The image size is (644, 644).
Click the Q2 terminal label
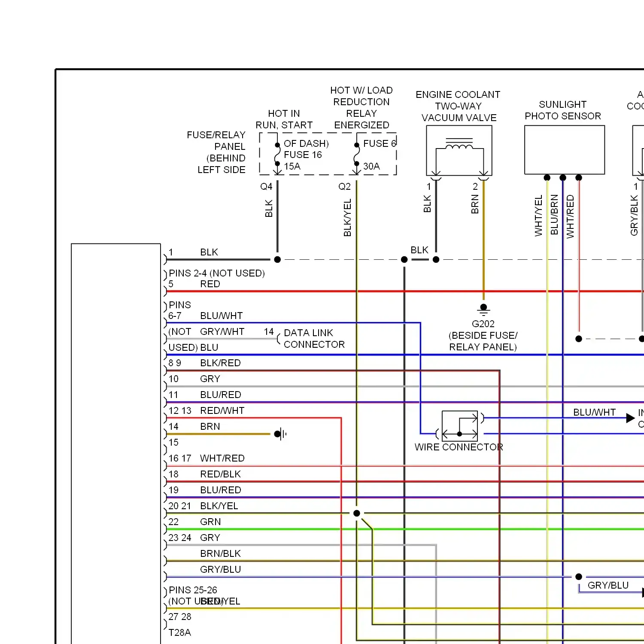[x=344, y=186]
